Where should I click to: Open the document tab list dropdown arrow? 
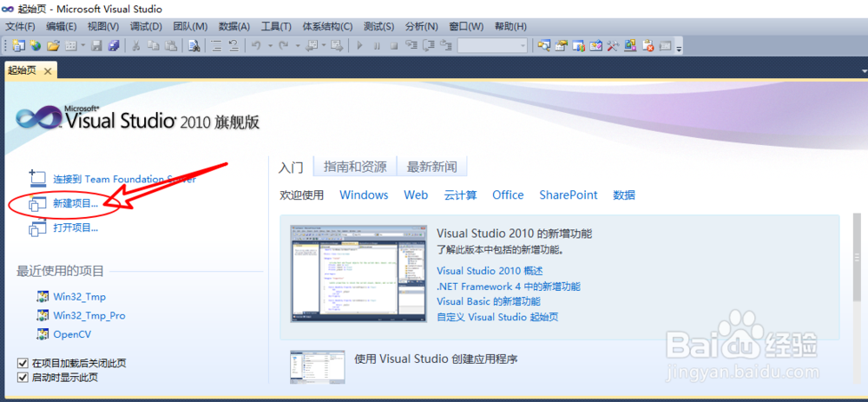pyautogui.click(x=865, y=72)
